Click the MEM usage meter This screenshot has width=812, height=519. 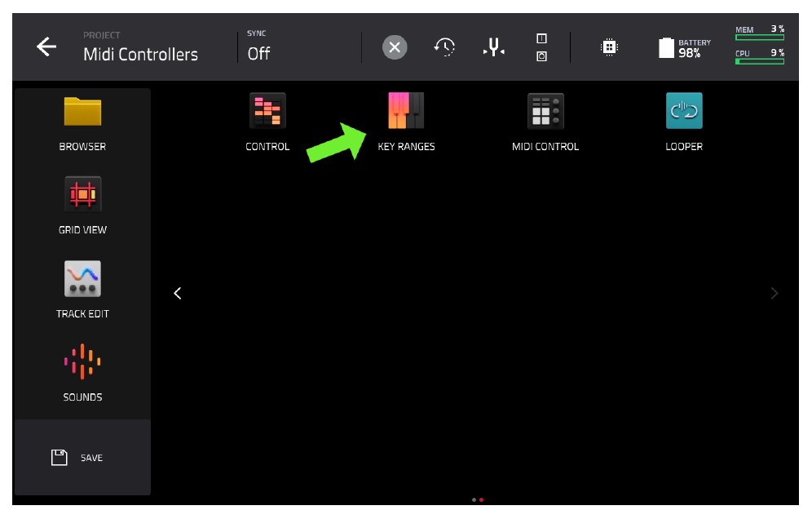[760, 33]
